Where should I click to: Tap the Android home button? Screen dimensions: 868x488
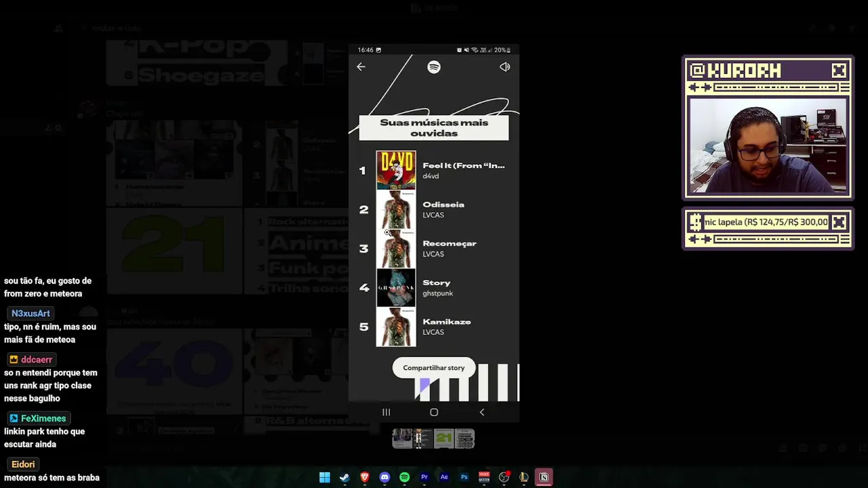pos(434,412)
